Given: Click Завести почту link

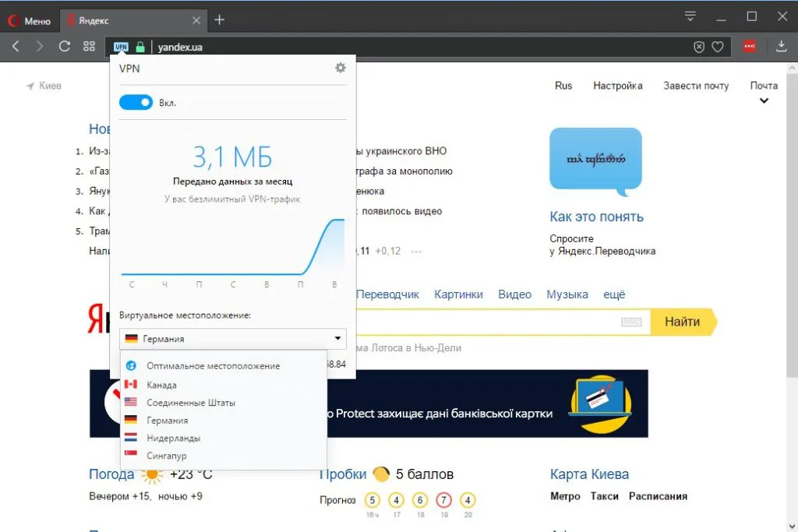Looking at the screenshot, I should tap(696, 86).
